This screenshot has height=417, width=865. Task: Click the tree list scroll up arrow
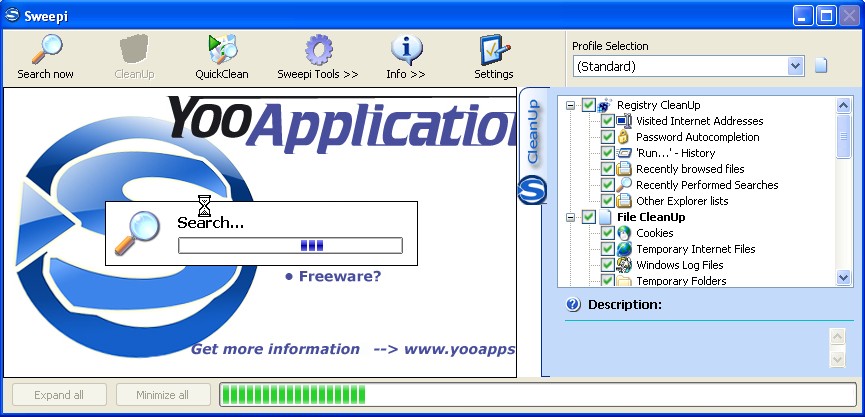click(x=843, y=105)
